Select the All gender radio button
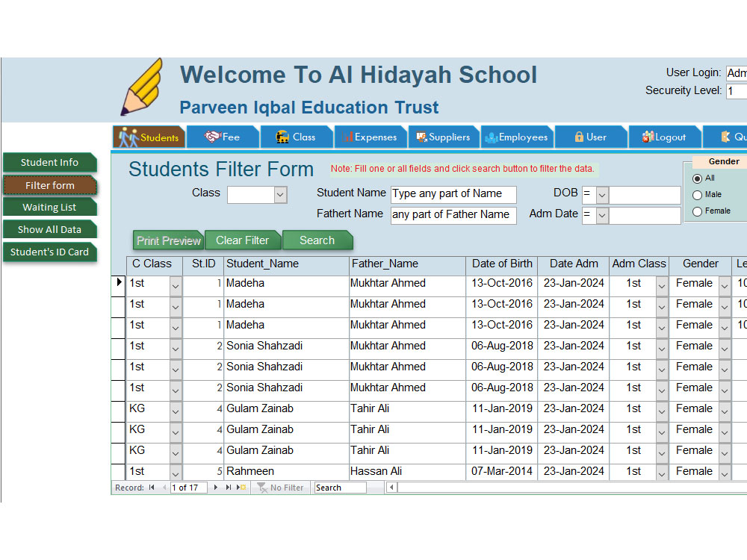The height and width of the screenshot is (560, 747). click(698, 178)
